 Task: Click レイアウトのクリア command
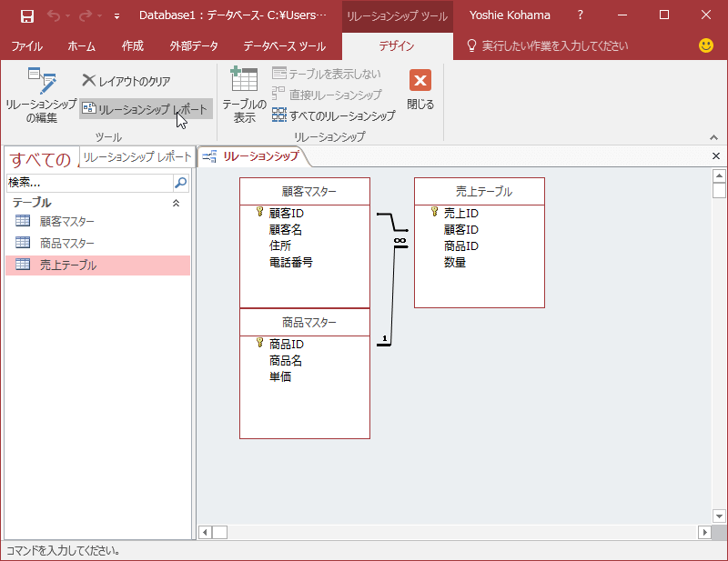pyautogui.click(x=126, y=81)
